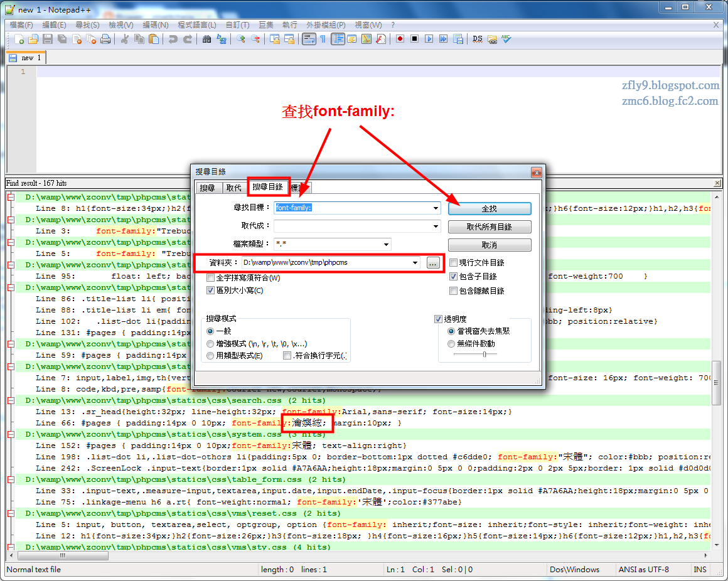
Task: Collapse the vms\reset.css (2 hits) group
Action: (11, 513)
